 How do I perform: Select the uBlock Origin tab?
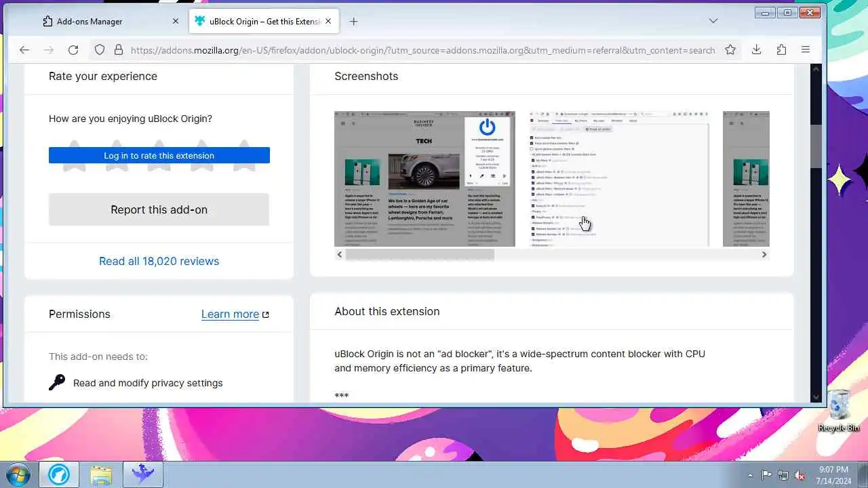263,21
